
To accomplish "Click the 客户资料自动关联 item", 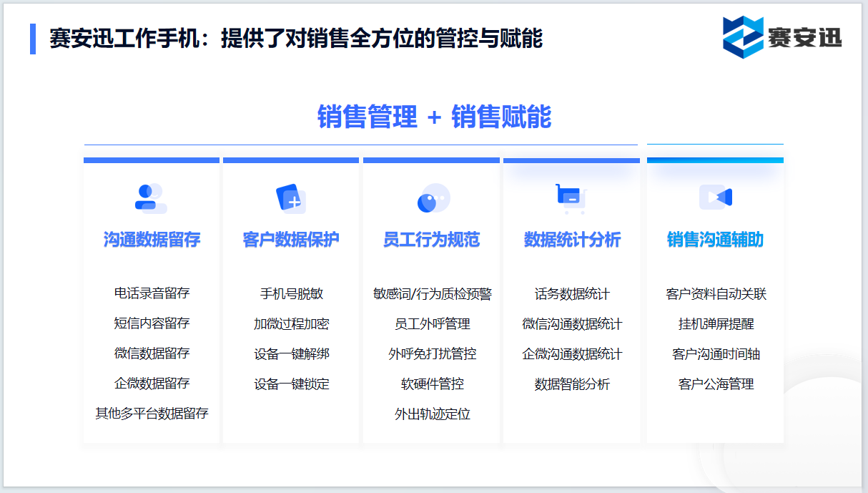I will tap(716, 294).
